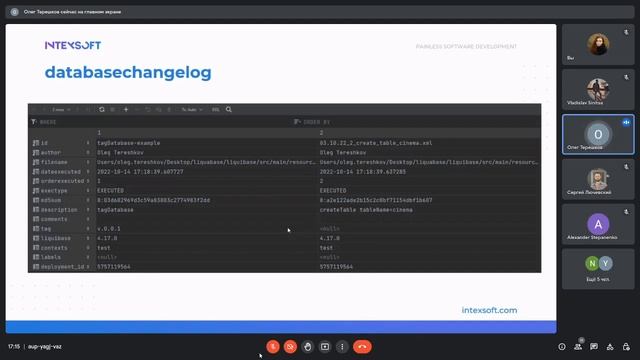This screenshot has width=640, height=360.
Task: Click the WHERE filter funnel icon
Action: [x=34, y=122]
